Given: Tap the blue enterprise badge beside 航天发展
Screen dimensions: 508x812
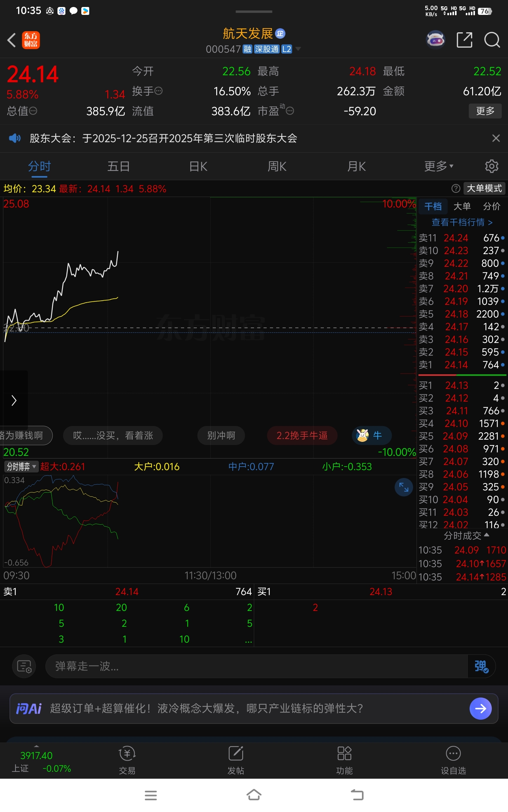Looking at the screenshot, I should click(280, 34).
